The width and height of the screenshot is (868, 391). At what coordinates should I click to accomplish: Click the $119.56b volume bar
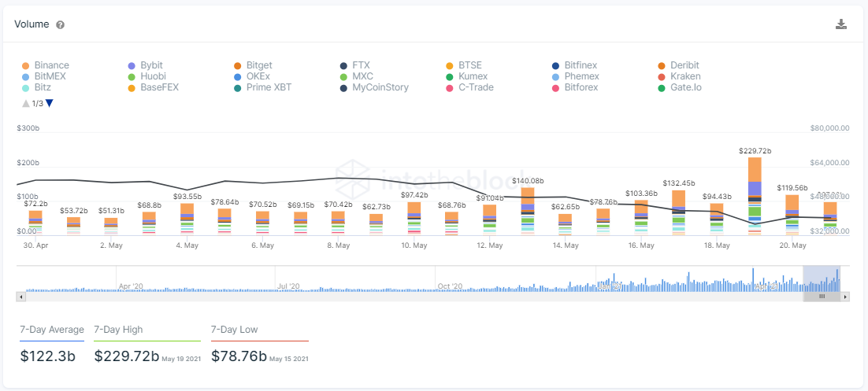click(x=792, y=215)
